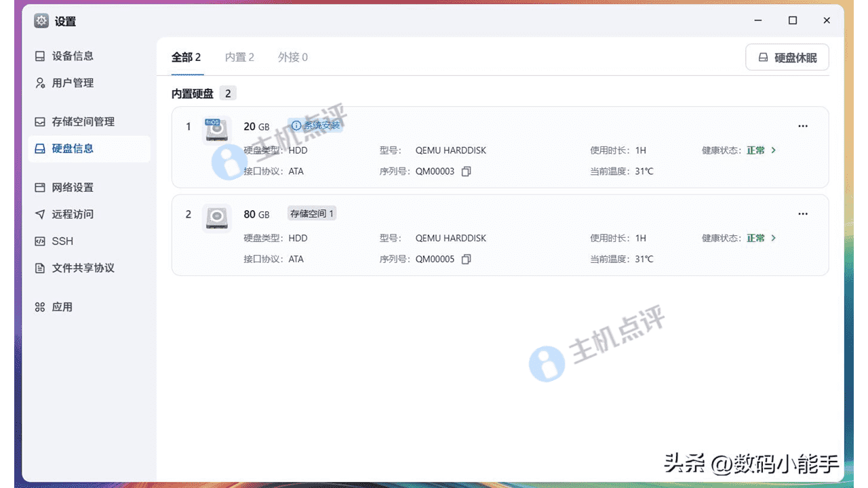Open the options menu for disk 2
The width and height of the screenshot is (868, 488).
[803, 213]
